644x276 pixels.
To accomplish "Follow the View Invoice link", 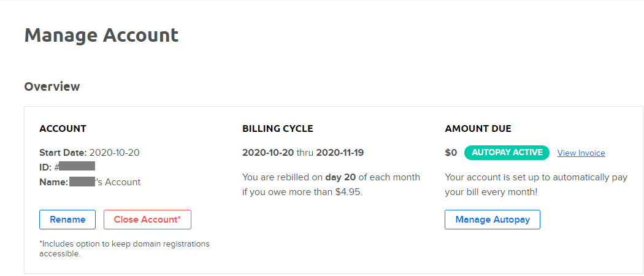I will point(581,153).
